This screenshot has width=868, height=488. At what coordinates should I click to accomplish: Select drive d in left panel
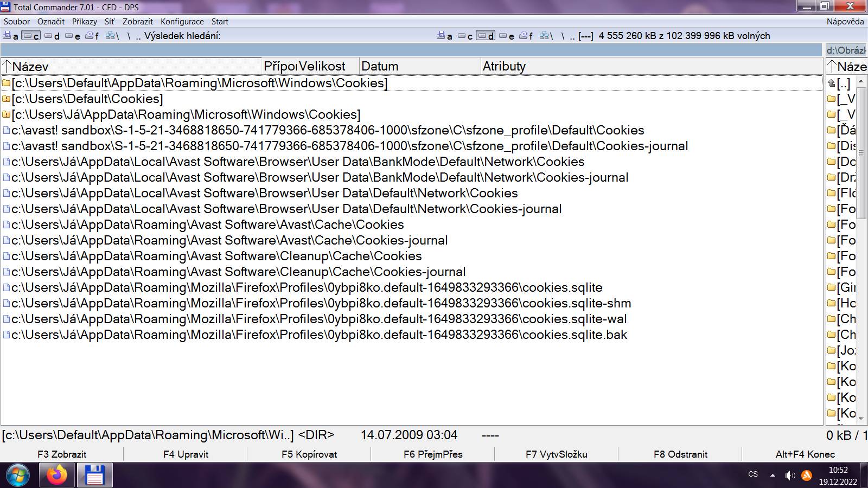point(52,36)
